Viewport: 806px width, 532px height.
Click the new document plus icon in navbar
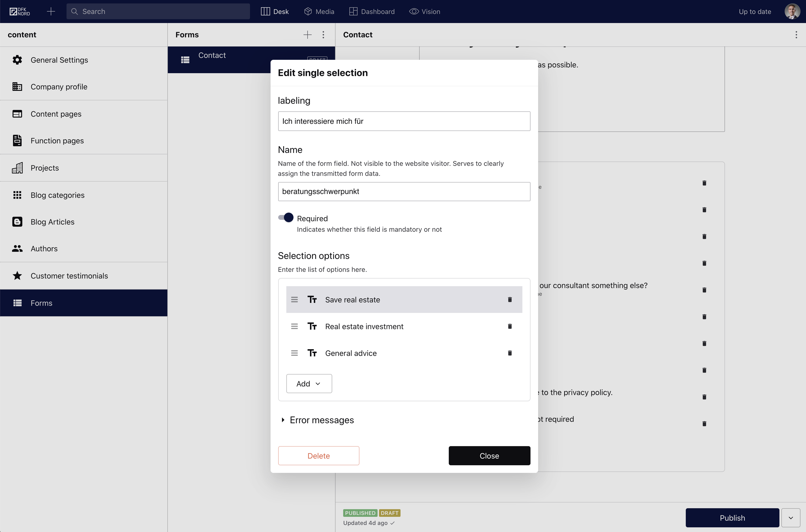pos(51,12)
